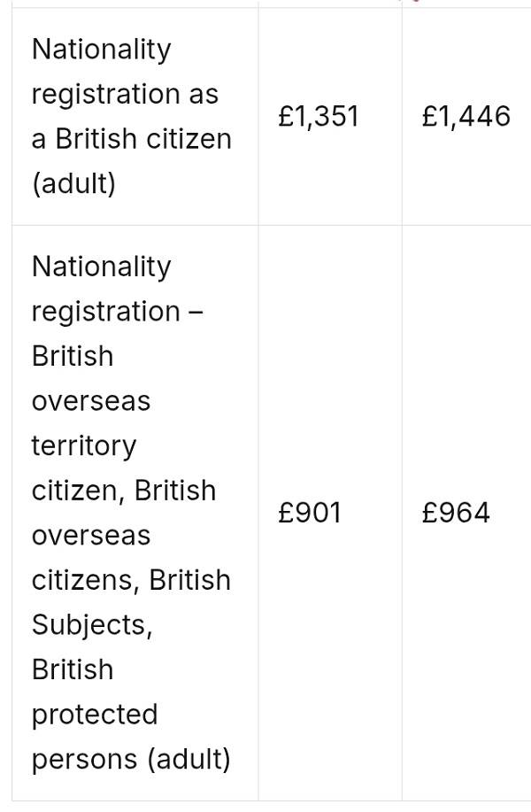Image resolution: width=531 pixels, height=812 pixels.
Task: Select the 'Subjects,' text line
Action: pyautogui.click(x=92, y=625)
